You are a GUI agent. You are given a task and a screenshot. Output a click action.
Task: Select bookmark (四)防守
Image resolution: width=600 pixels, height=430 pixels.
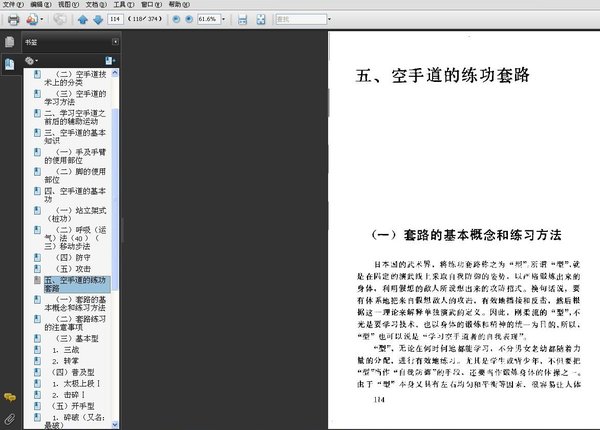(x=73, y=257)
